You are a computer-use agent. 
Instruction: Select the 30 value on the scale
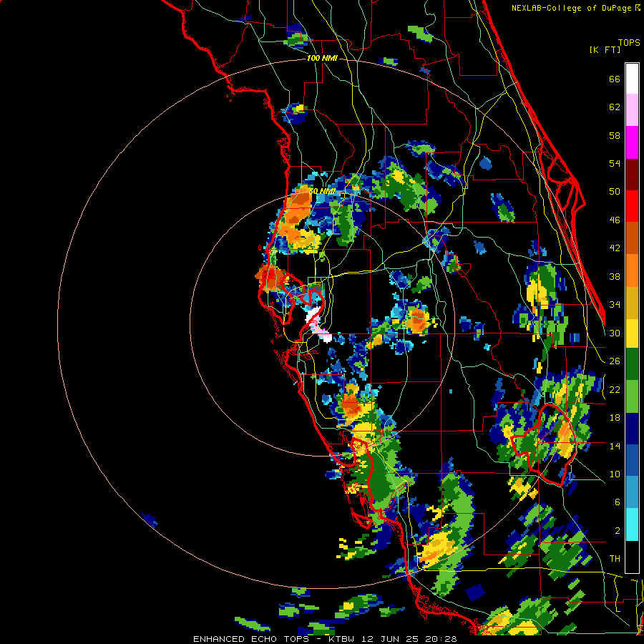pos(615,333)
